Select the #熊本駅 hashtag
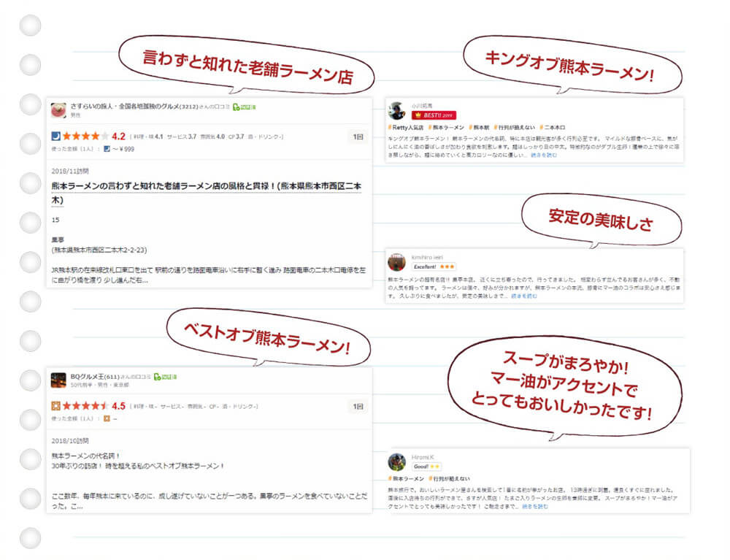 (x=479, y=127)
